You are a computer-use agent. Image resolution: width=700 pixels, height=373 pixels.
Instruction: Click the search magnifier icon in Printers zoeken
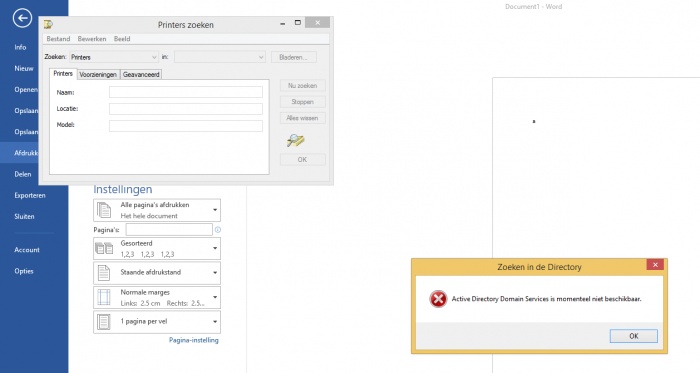[295, 141]
